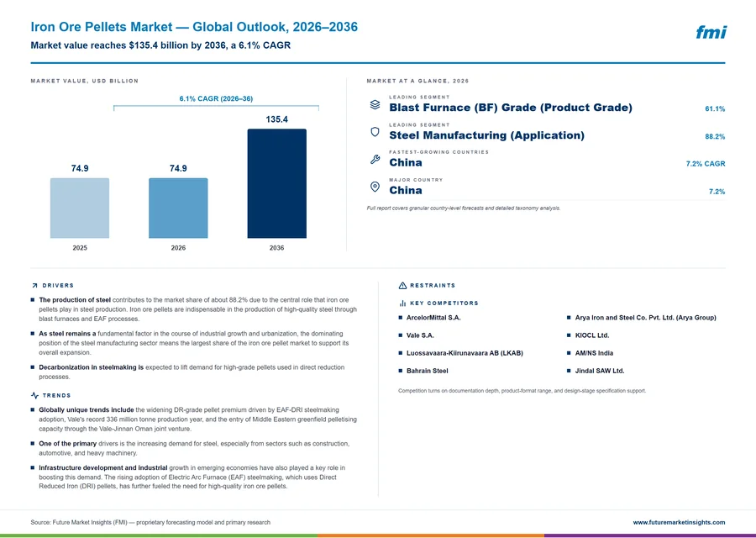Click the 88.2% value
This screenshot has width=756, height=538.
point(715,137)
